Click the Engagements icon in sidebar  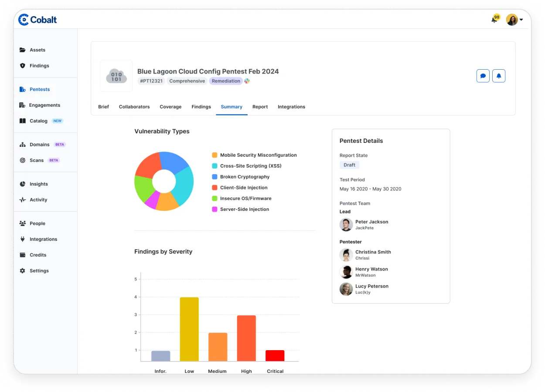tap(22, 105)
